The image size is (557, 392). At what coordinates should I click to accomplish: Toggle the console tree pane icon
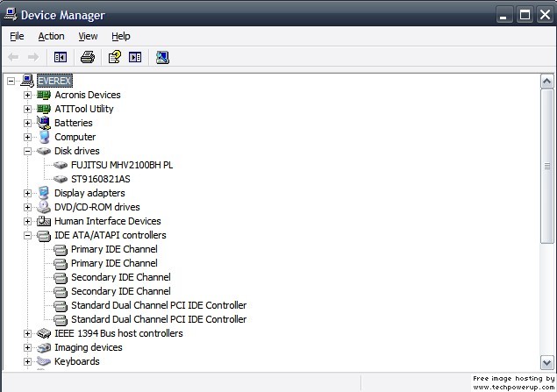(61, 57)
